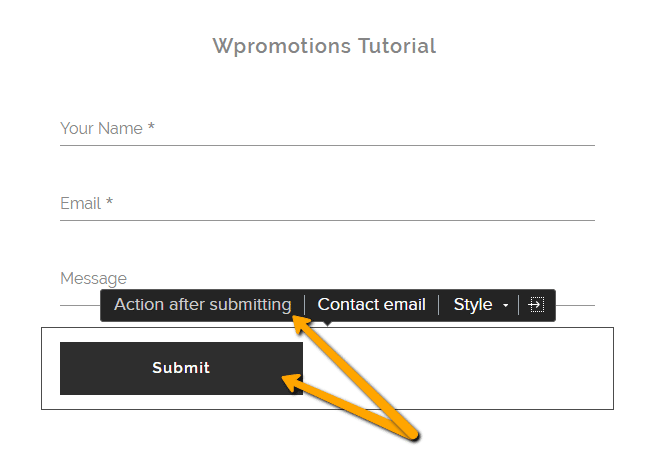This screenshot has height=459, width=653.
Task: Open Action after submitting settings
Action: tap(202, 305)
